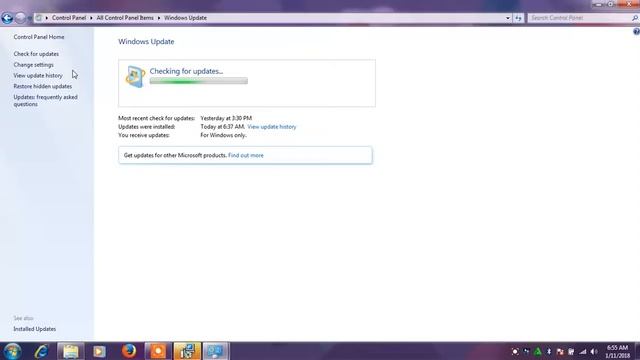This screenshot has height=360, width=640.
Task: Click the Windows Update page heading
Action: 146,42
